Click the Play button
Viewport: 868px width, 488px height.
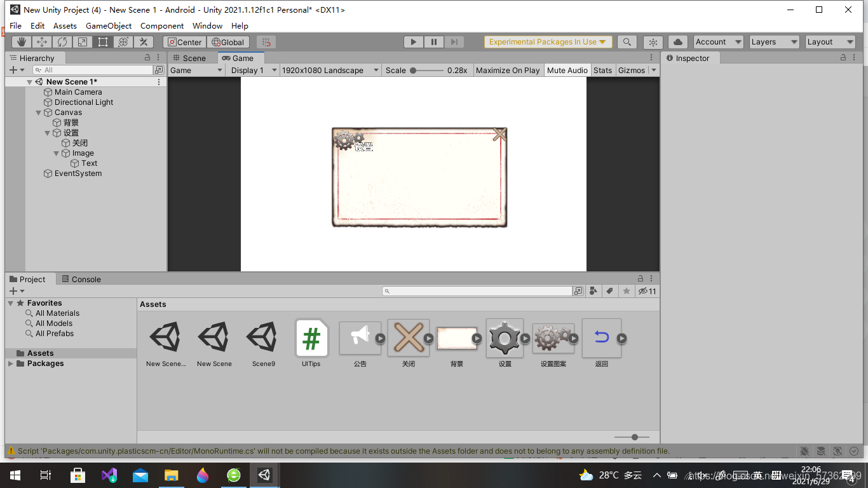coord(414,42)
